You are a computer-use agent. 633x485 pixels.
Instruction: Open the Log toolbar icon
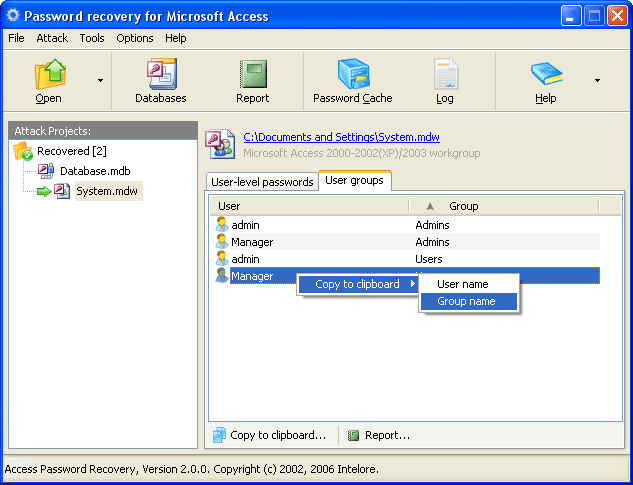coord(445,74)
